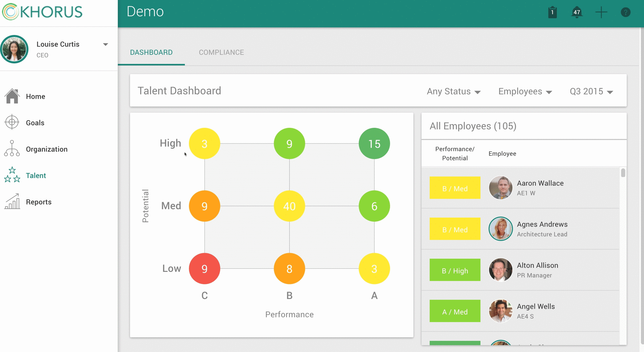644x352 pixels.
Task: Click Agnes Andrews' B / Med rating badge
Action: click(455, 229)
